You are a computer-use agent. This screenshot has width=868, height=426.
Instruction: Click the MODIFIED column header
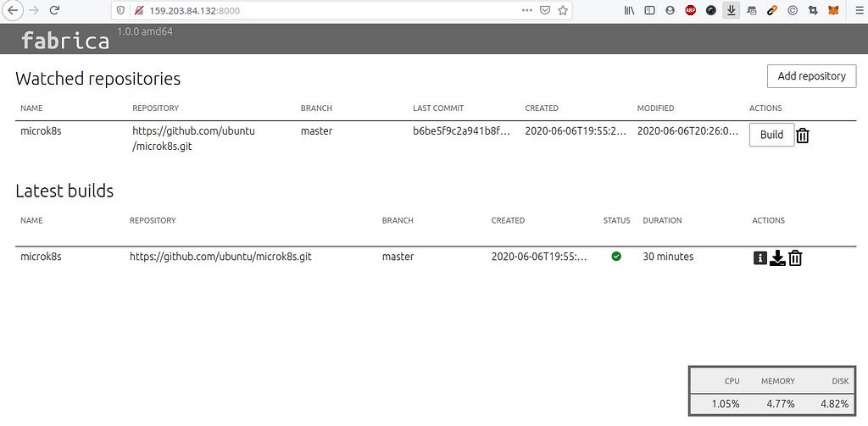pyautogui.click(x=655, y=108)
